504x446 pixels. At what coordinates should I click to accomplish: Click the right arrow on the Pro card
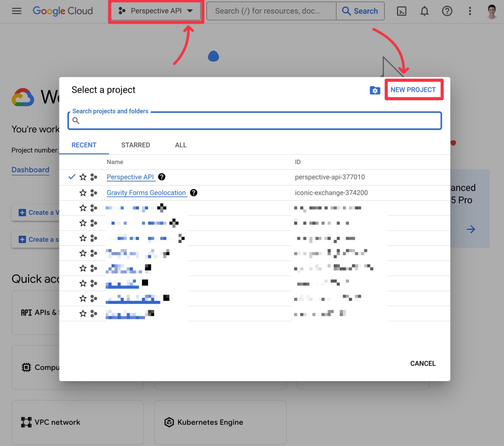tap(471, 229)
